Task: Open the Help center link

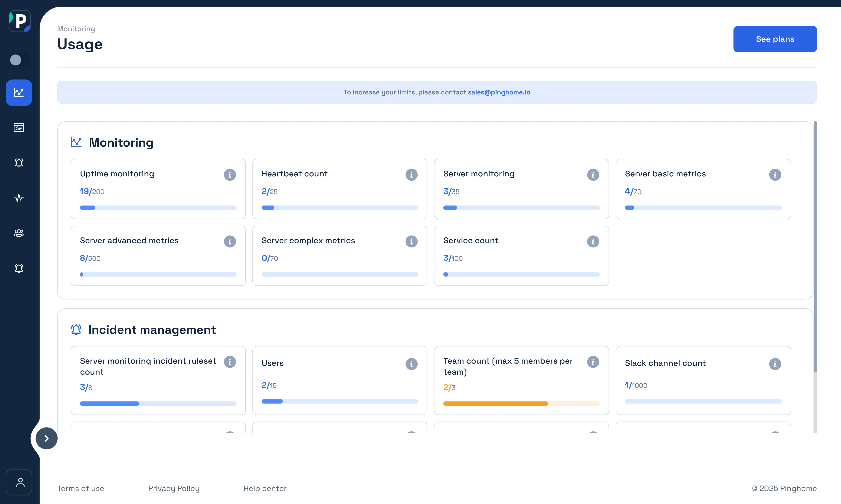Action: point(265,488)
